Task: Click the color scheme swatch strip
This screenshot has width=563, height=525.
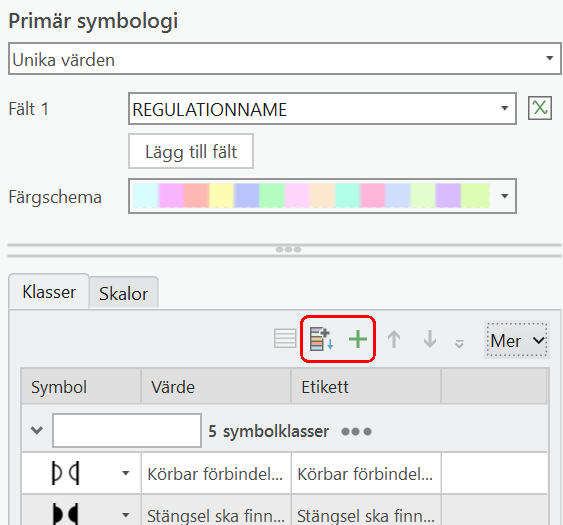Action: click(x=311, y=196)
